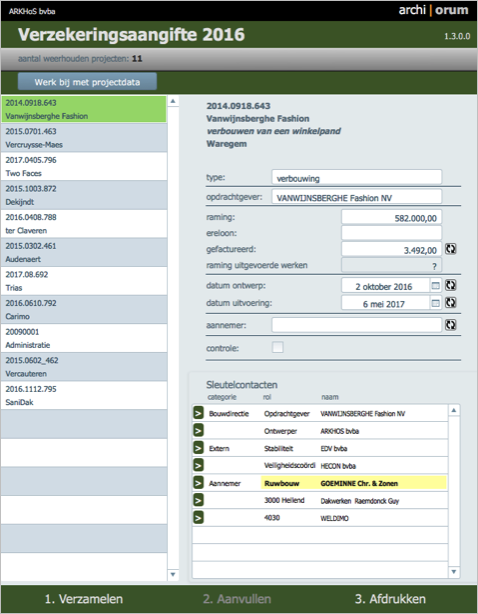Click Aannemer category cell in contacts
Screen dimensions: 478x614
(224, 483)
